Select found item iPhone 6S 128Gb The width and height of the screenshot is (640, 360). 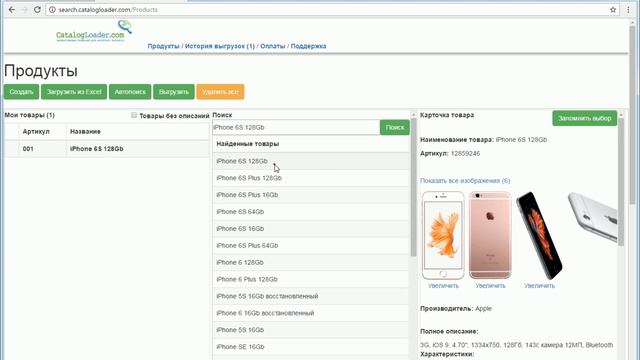pyautogui.click(x=310, y=161)
